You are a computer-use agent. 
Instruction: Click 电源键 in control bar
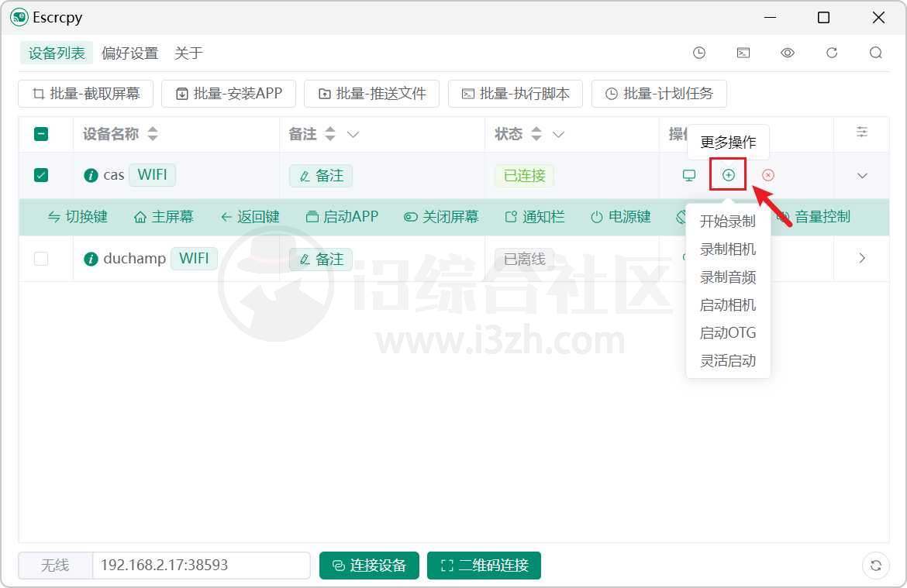(x=621, y=217)
